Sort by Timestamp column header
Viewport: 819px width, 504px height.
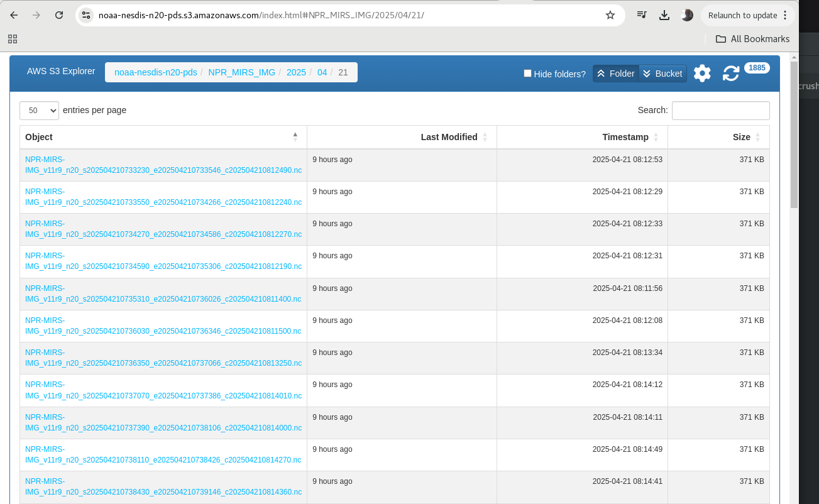point(582,137)
